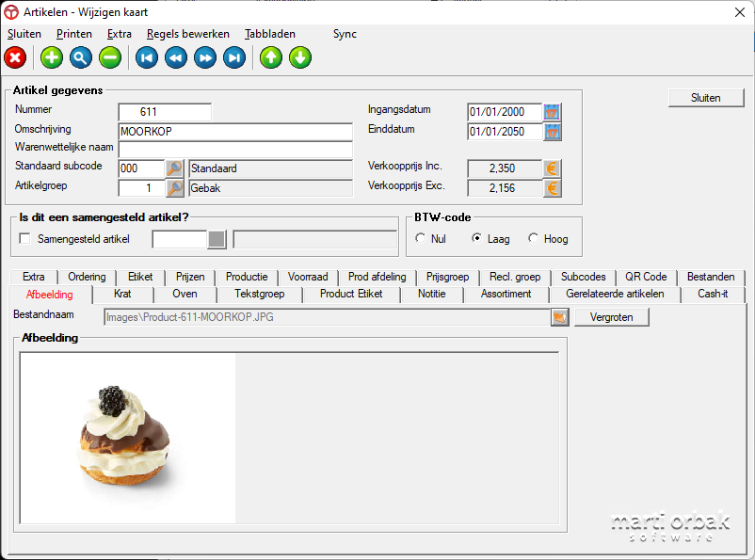Switch to the Prijzen tab
755x560 pixels.
190,277
